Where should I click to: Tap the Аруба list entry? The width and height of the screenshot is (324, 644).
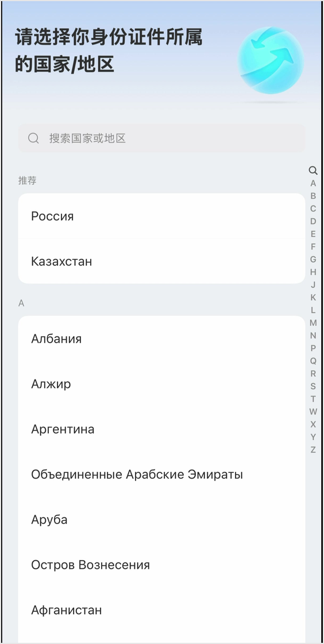(x=161, y=519)
